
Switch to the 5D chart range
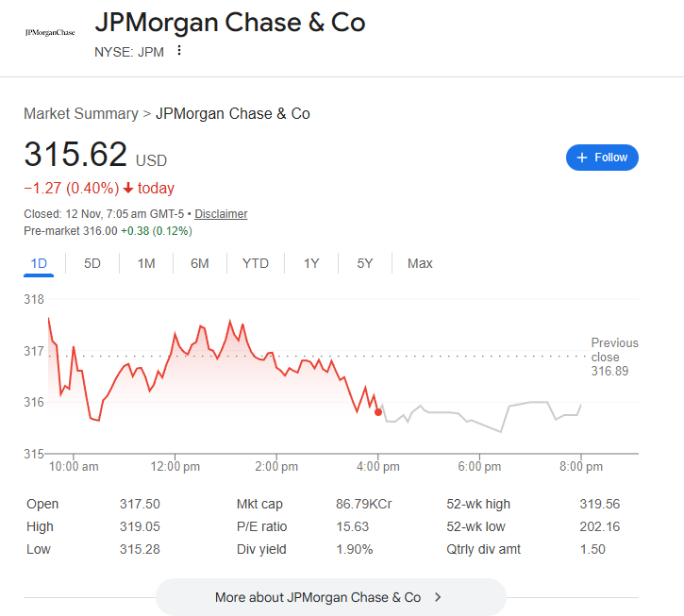tap(92, 263)
